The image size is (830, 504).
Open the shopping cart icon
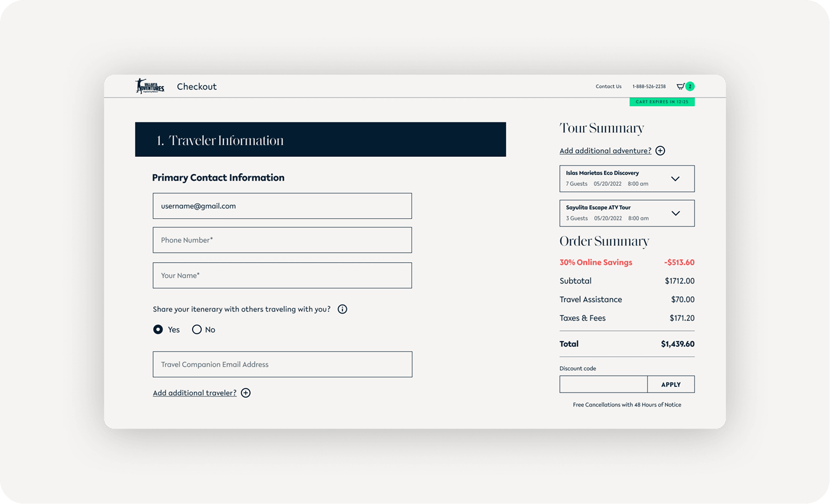click(681, 86)
